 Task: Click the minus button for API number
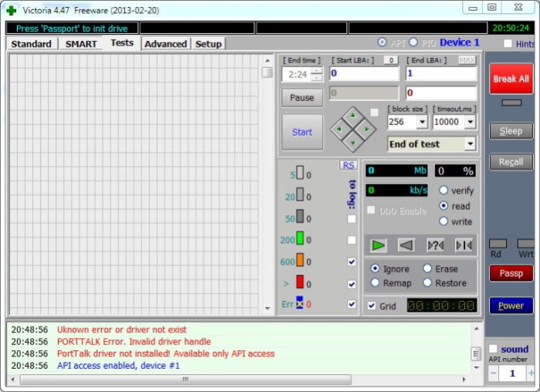click(493, 373)
